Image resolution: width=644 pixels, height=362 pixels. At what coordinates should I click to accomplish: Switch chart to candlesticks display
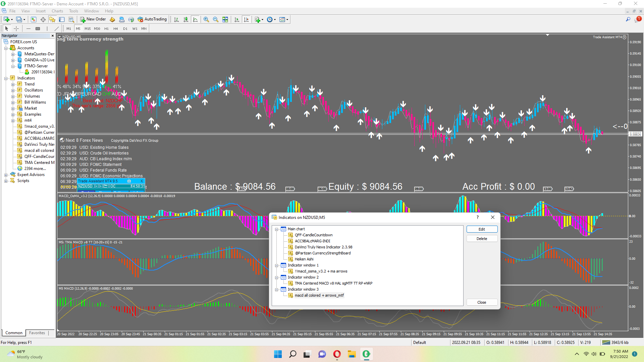(x=186, y=19)
